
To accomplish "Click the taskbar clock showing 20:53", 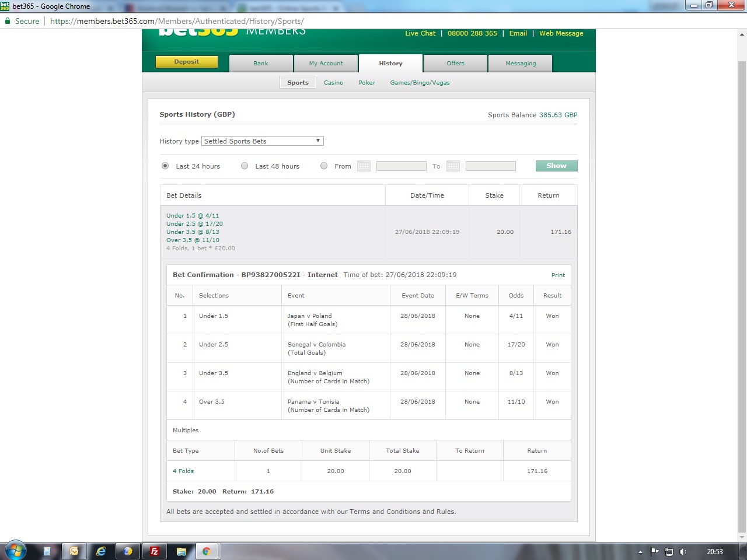I will coord(714,552).
